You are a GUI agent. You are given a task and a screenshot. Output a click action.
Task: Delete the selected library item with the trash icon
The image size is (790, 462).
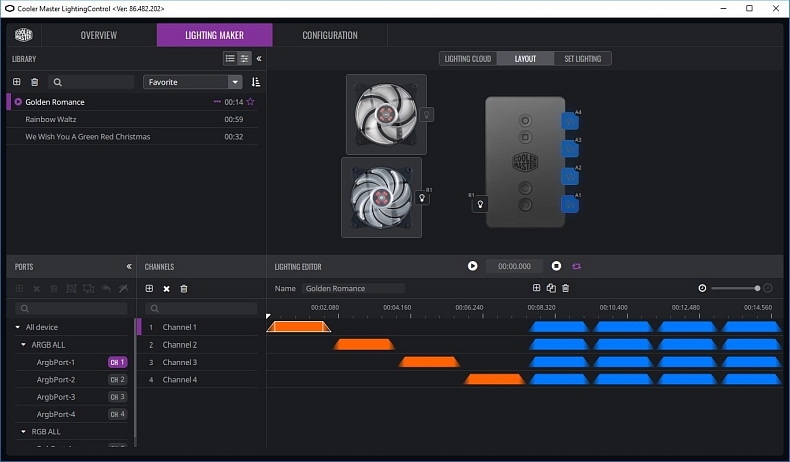point(35,82)
